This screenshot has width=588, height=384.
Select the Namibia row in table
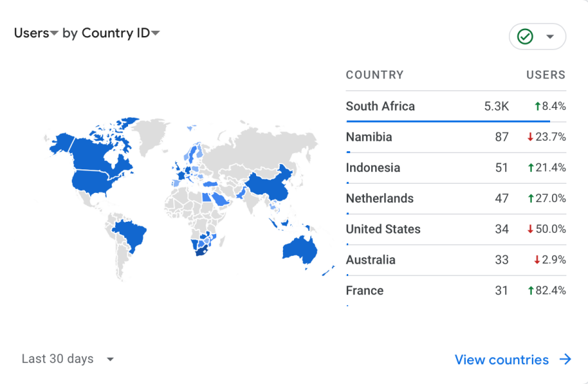455,137
